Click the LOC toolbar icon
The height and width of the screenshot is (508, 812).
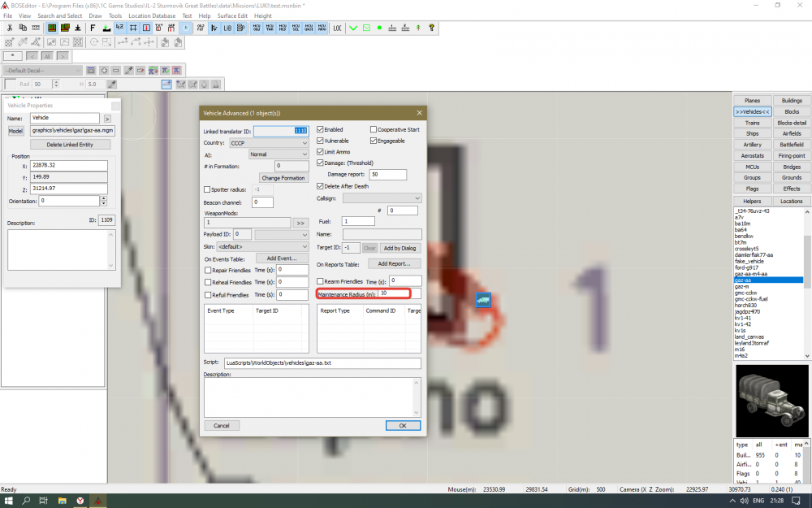click(337, 28)
